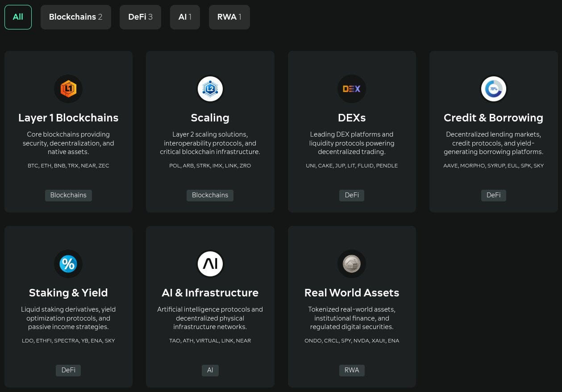Click AI tag on AI & Infrastructure card
Screen dimensions: 562x392
[210, 370]
